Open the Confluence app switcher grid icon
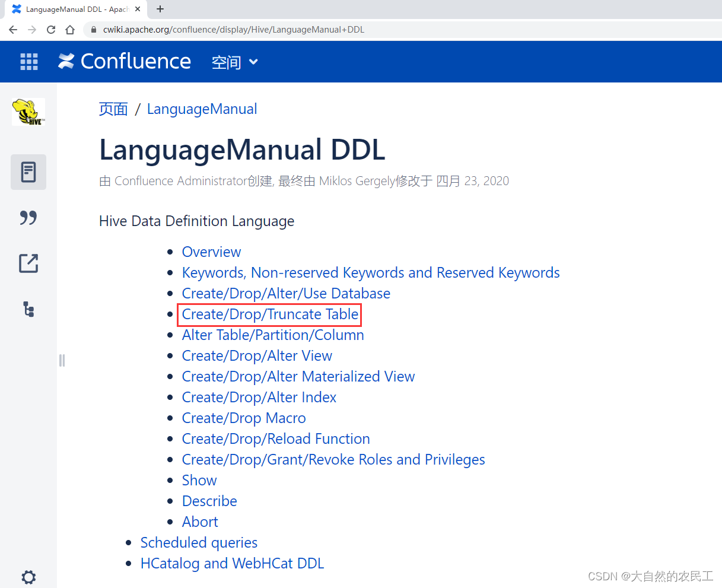The height and width of the screenshot is (588, 722). coord(29,62)
